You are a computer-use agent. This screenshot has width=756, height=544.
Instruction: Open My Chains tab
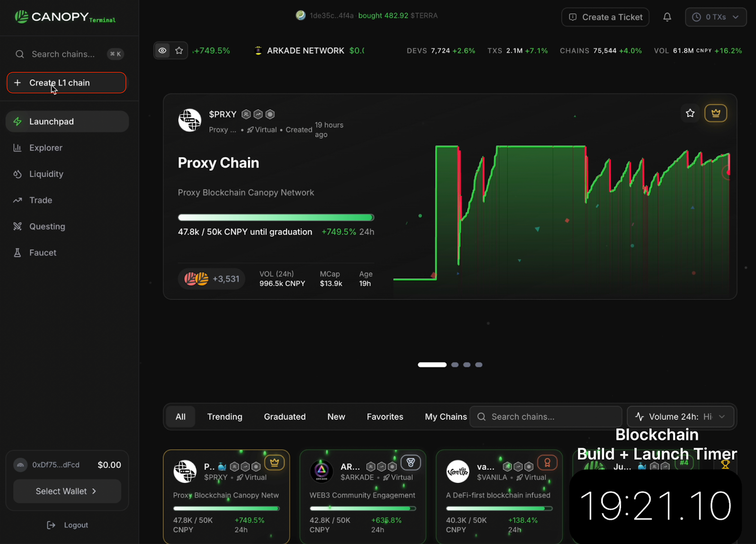coord(446,417)
